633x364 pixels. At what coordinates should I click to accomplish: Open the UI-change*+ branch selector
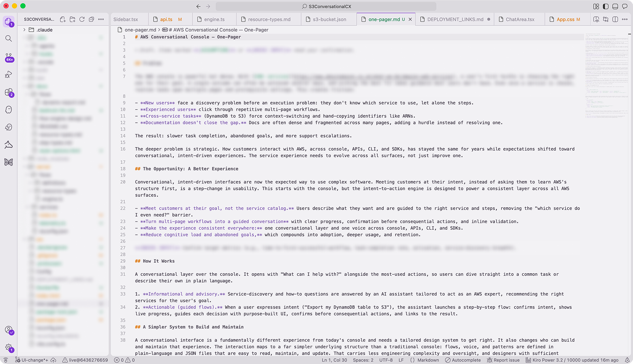(x=32, y=360)
